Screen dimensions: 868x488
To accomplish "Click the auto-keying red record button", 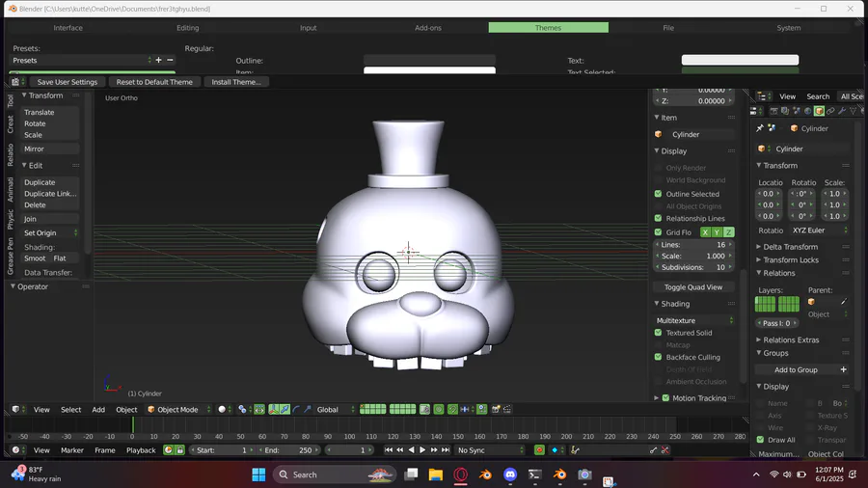I will pos(539,449).
